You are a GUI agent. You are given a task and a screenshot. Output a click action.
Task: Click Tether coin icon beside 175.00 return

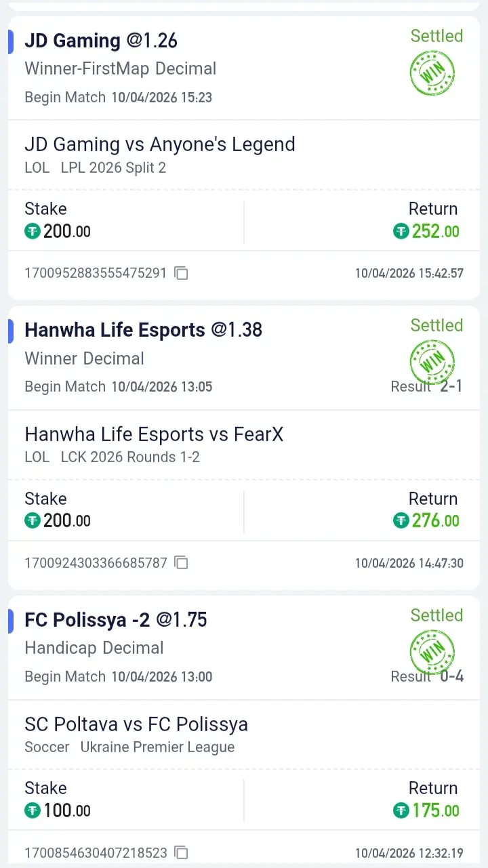(401, 810)
